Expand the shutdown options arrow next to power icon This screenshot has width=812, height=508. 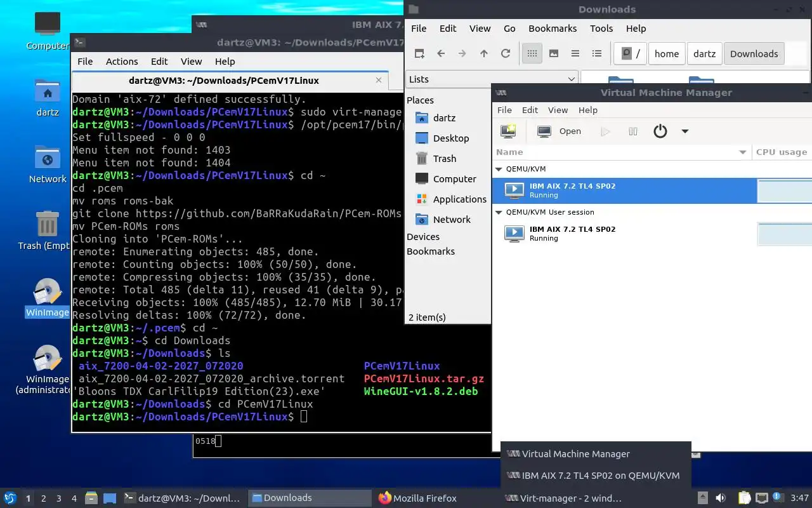(x=685, y=131)
